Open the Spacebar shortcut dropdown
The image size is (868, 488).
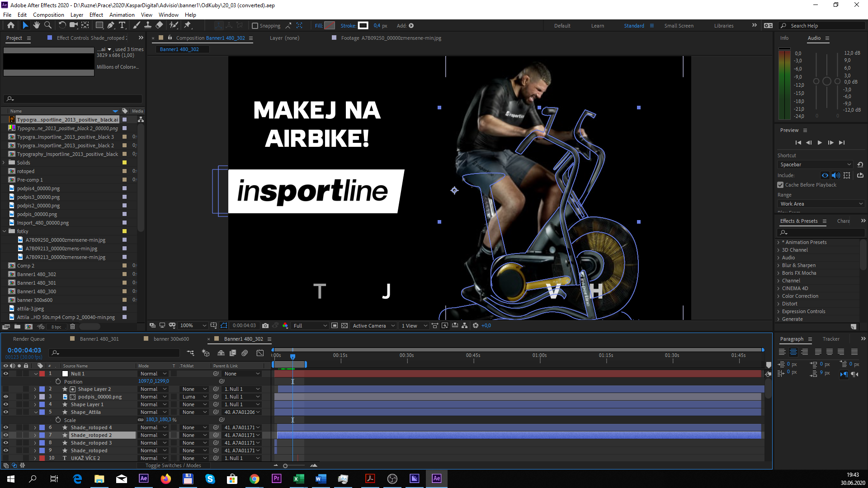(x=816, y=164)
